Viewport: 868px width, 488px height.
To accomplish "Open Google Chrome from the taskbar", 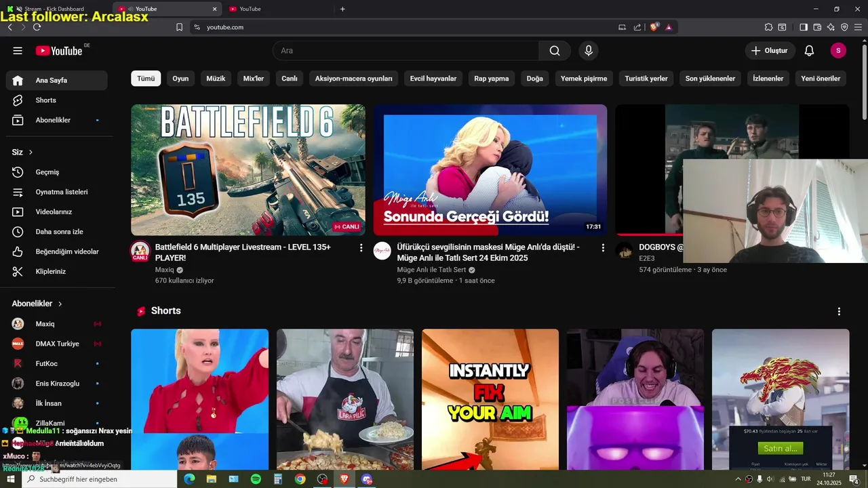I will click(300, 479).
